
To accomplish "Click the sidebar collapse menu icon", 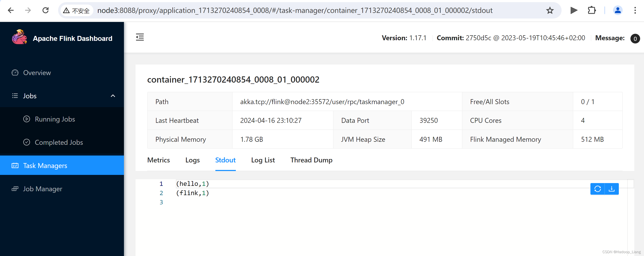I will [140, 37].
